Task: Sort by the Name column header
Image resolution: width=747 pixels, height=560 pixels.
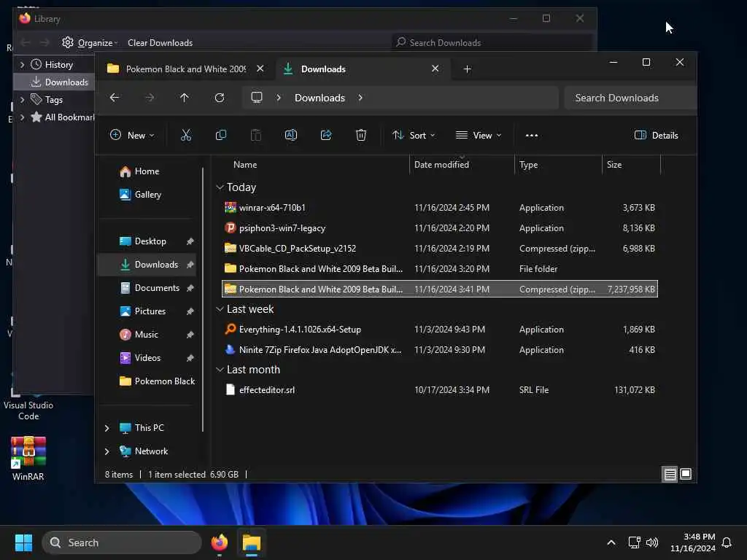Action: click(245, 165)
